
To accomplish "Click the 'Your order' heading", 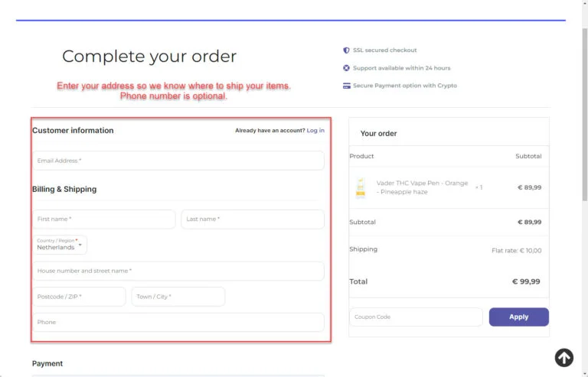I will [378, 133].
